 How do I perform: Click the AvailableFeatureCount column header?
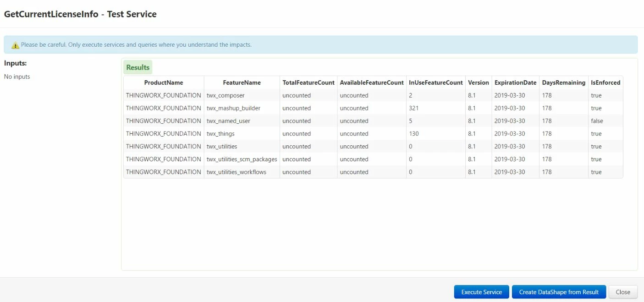[x=372, y=82]
